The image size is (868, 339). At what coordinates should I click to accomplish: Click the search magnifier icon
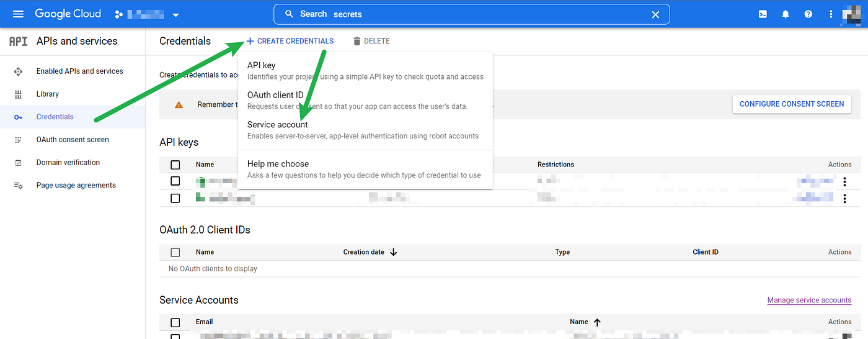coord(288,14)
